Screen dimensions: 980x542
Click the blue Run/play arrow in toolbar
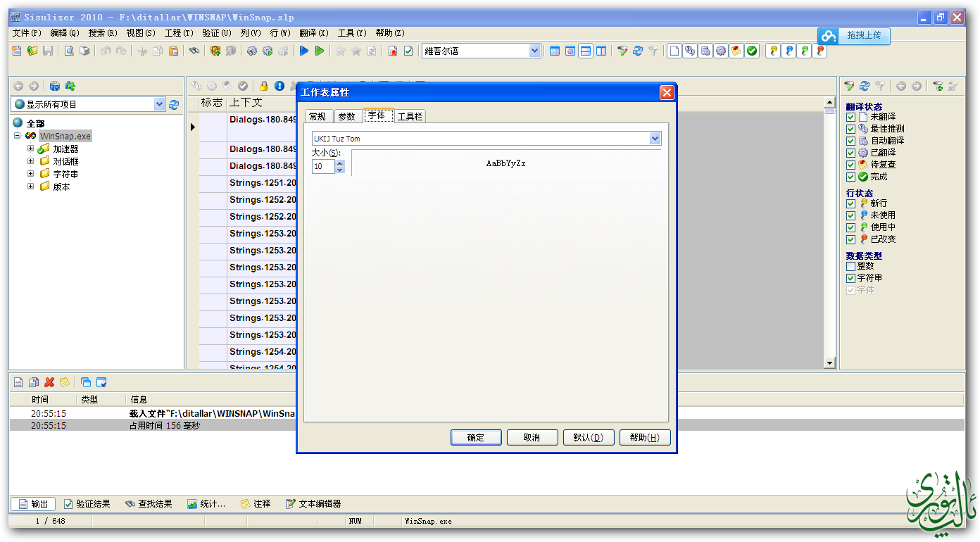[304, 51]
